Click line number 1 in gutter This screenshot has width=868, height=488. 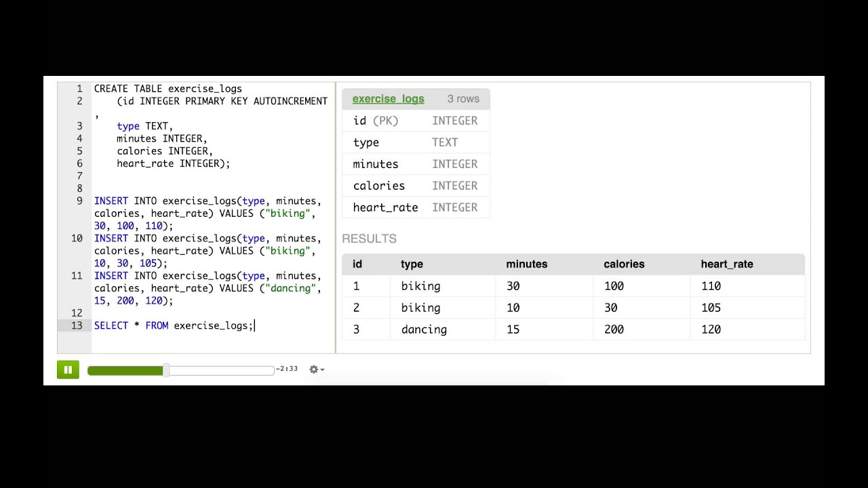(x=79, y=89)
